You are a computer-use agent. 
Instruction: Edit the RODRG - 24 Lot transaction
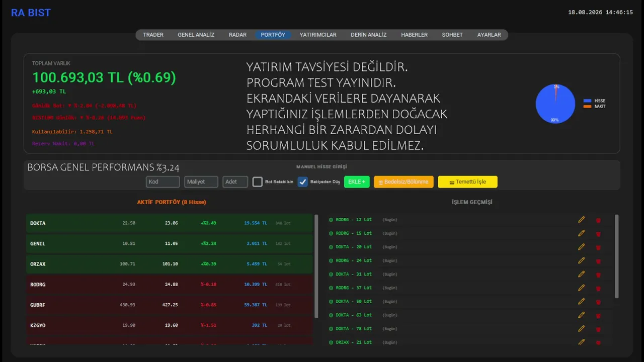(582, 260)
